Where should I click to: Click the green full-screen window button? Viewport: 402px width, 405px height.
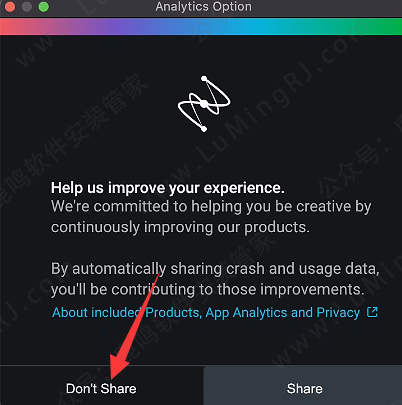pyautogui.click(x=44, y=7)
